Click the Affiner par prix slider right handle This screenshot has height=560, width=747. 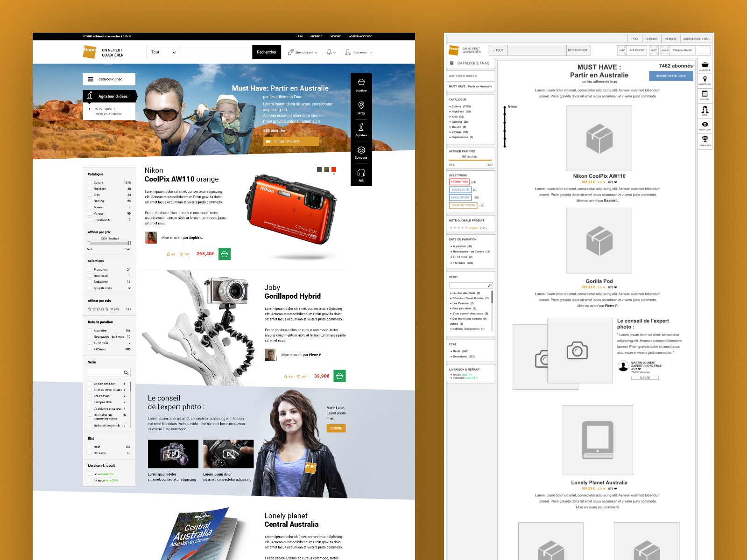[x=129, y=243]
